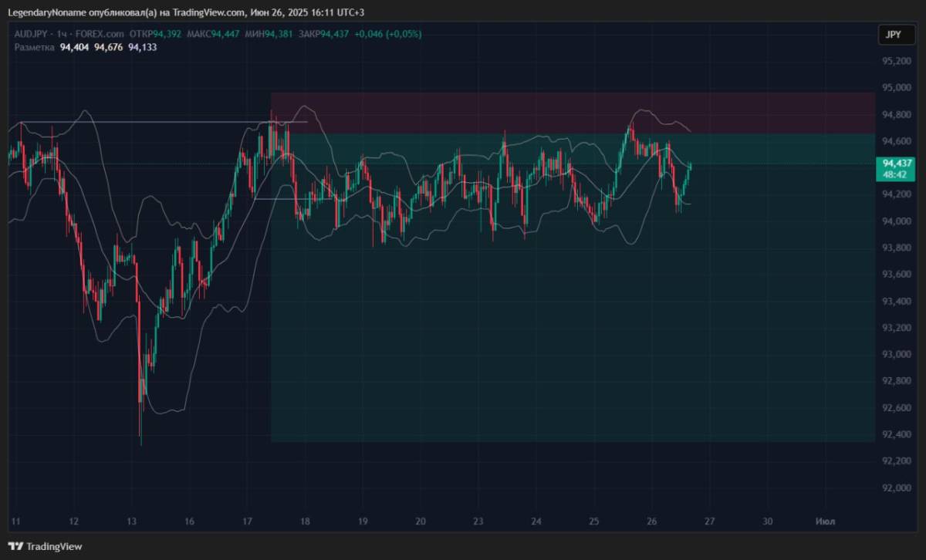Select the red stop-loss zone

[573, 113]
